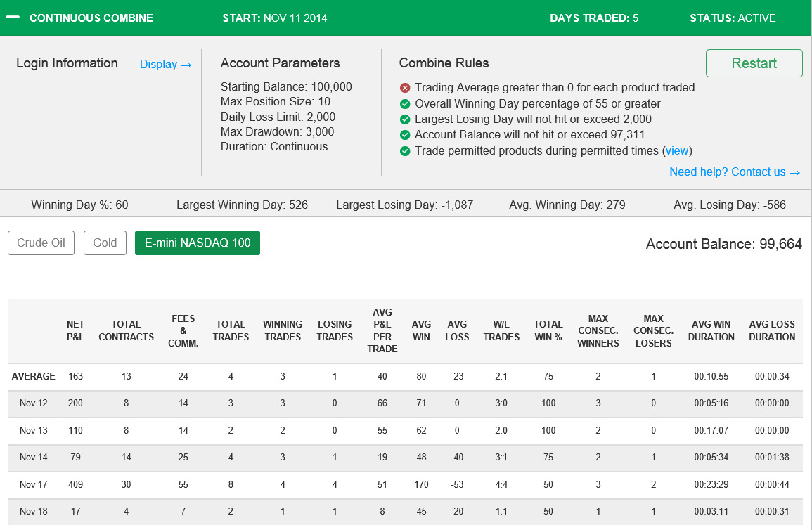
Task: Click the AVG WIN DURATION column header
Action: tap(711, 330)
